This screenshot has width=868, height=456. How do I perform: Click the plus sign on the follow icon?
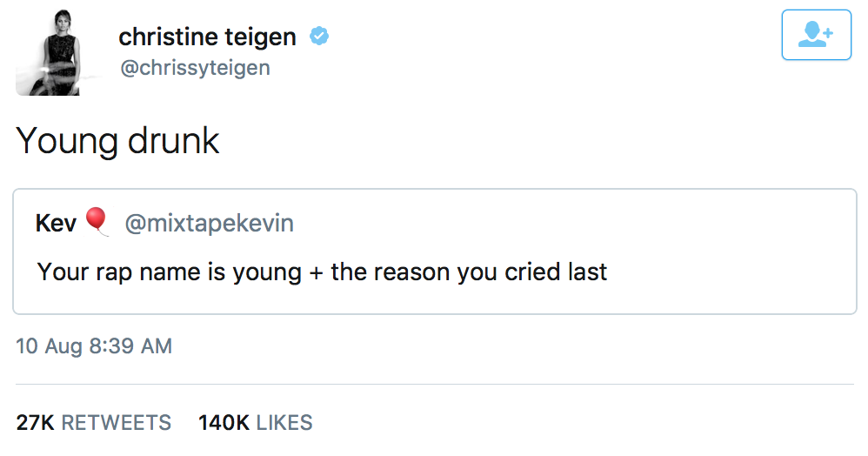click(x=827, y=31)
